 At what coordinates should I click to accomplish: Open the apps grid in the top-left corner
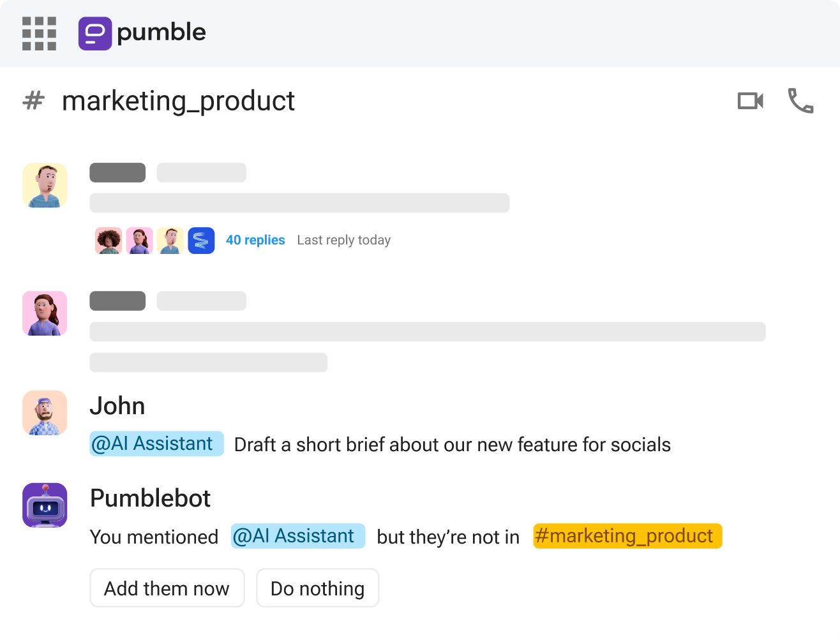tap(40, 33)
